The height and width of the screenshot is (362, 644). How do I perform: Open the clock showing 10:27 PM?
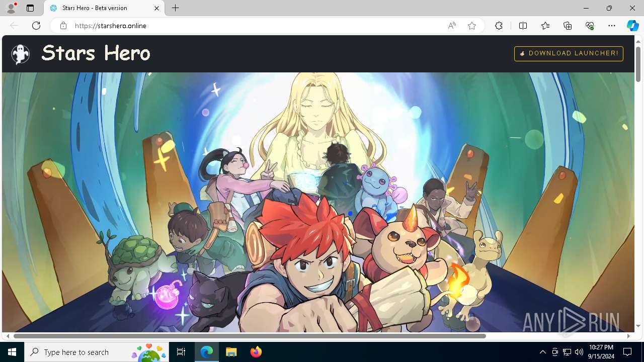pyautogui.click(x=601, y=352)
